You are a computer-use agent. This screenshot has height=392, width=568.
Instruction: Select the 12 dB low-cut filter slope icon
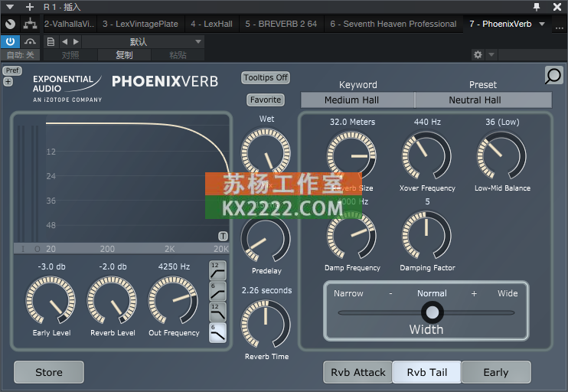pyautogui.click(x=217, y=270)
